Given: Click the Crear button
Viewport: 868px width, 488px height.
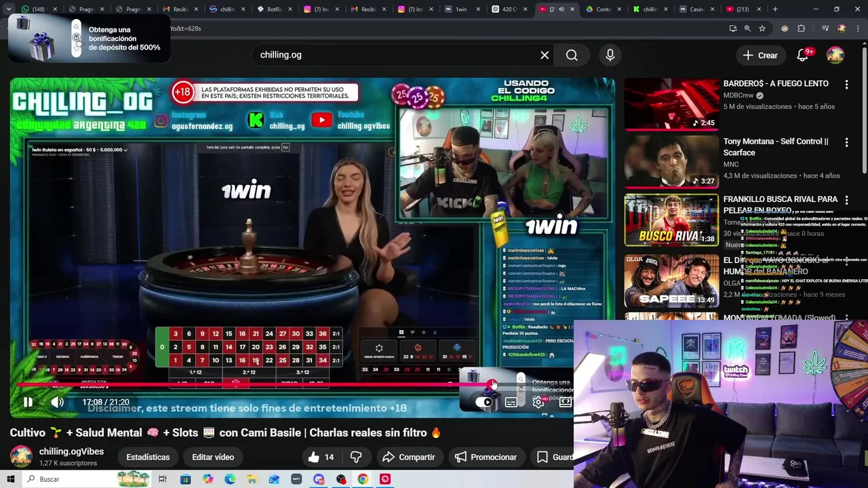Looking at the screenshot, I should click(760, 56).
